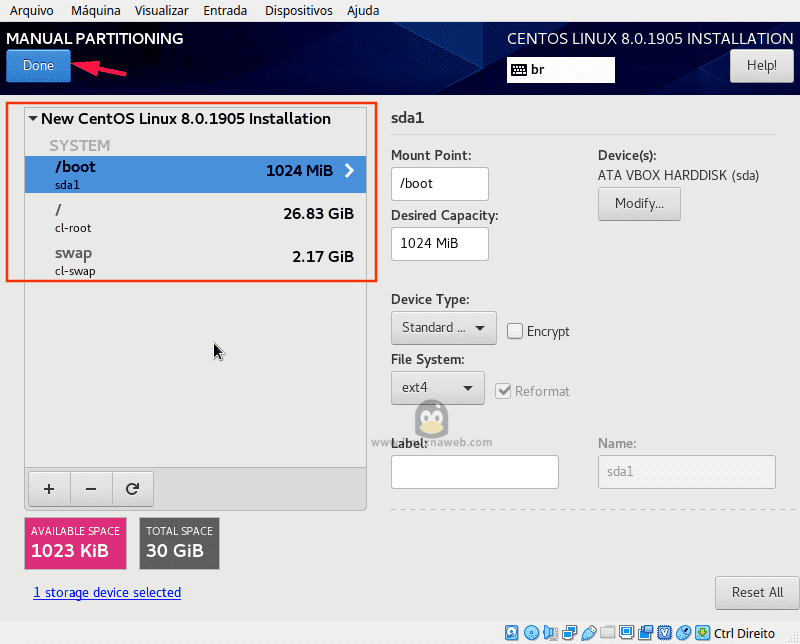Click the VirtualBox network adapters icon
The width and height of the screenshot is (800, 644).
click(x=569, y=633)
